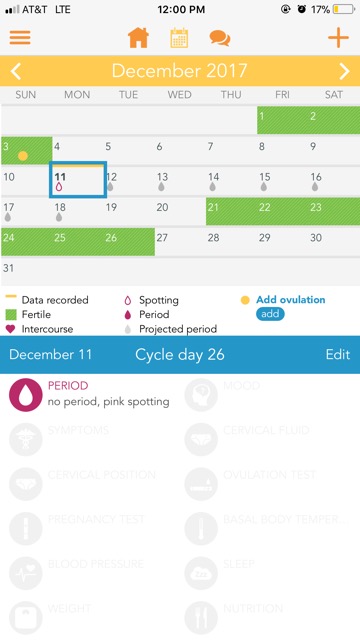Viewport: 360px width, 640px height.
Task: Tap the Add ovulation link text
Action: point(291,300)
